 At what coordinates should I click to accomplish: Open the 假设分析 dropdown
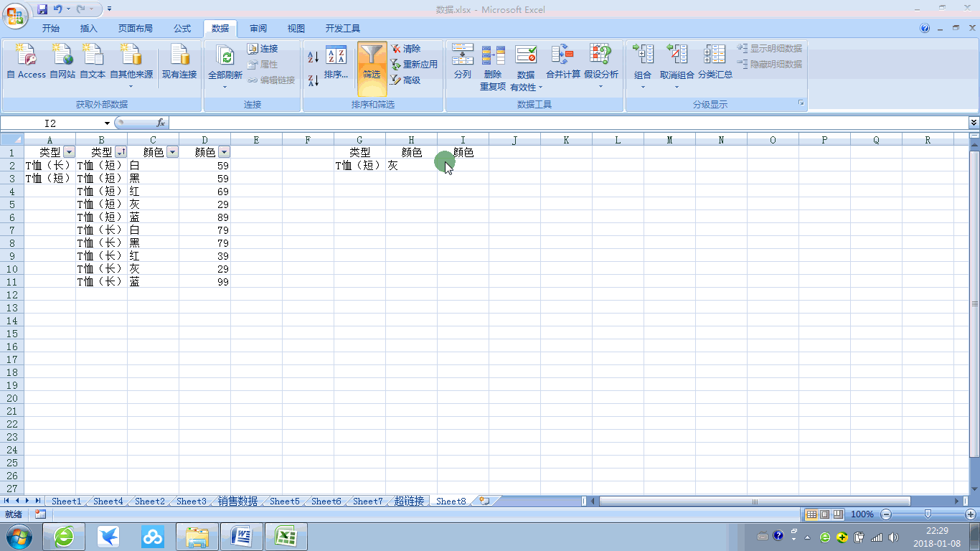[600, 67]
